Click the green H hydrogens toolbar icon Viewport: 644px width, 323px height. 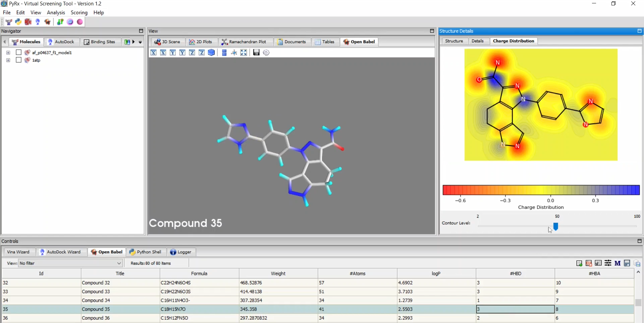point(60,22)
